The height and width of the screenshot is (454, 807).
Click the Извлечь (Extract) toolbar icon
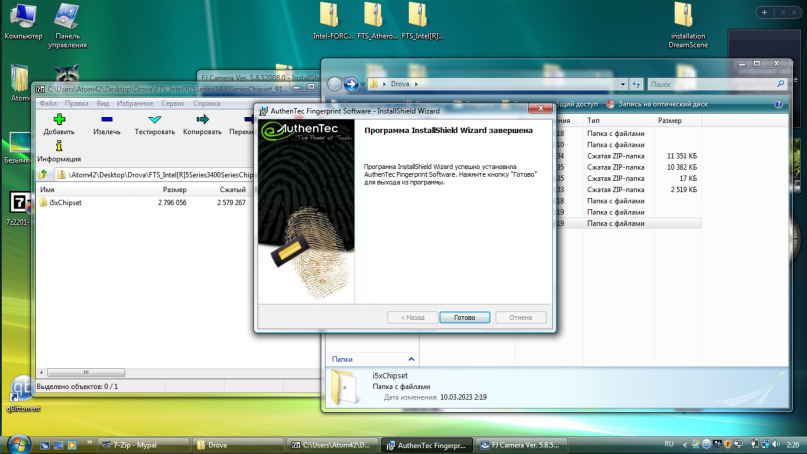coord(107,124)
